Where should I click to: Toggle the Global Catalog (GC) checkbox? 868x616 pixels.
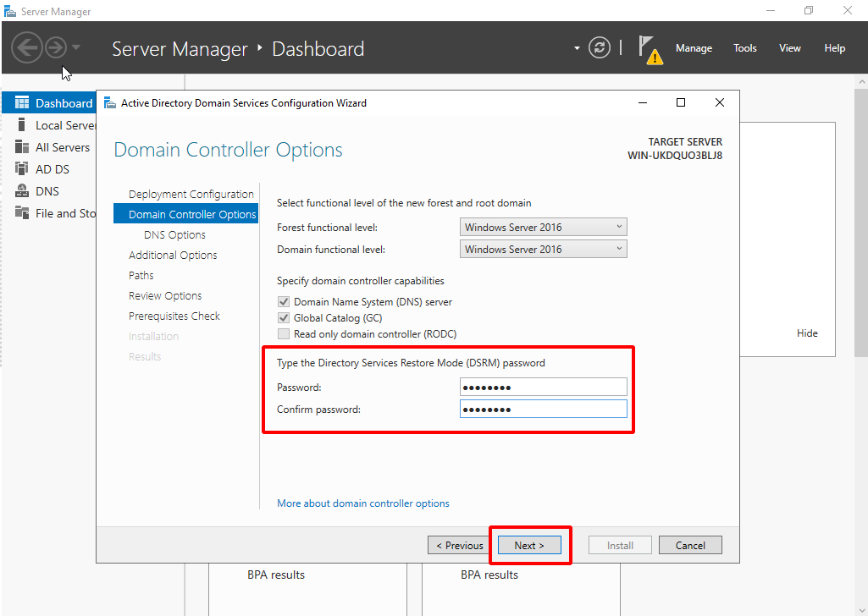click(284, 318)
